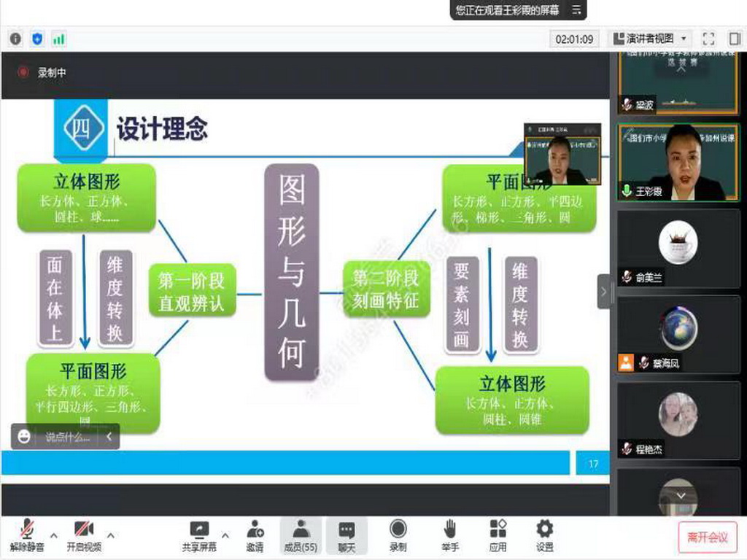
Task: Click muted mic icon beside 程艳杰
Action: click(627, 448)
